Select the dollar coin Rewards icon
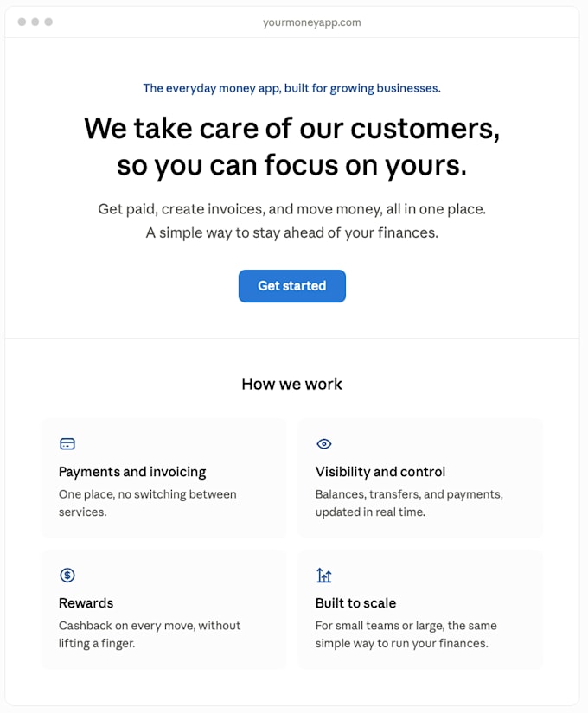The width and height of the screenshot is (588, 713). pyautogui.click(x=67, y=576)
